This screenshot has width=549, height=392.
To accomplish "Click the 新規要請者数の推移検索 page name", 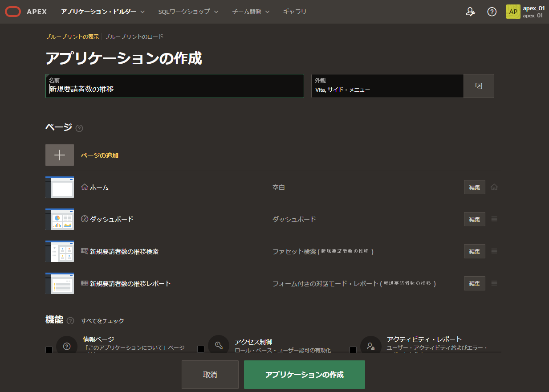I will (124, 251).
